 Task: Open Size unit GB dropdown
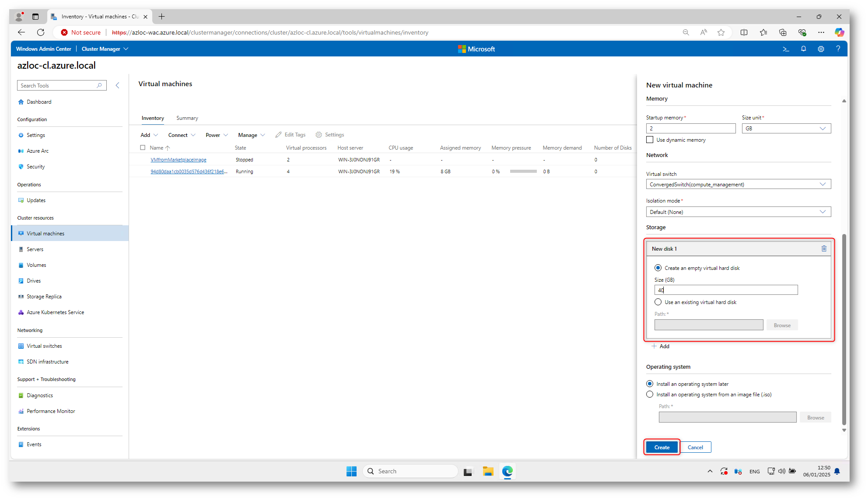pyautogui.click(x=786, y=128)
